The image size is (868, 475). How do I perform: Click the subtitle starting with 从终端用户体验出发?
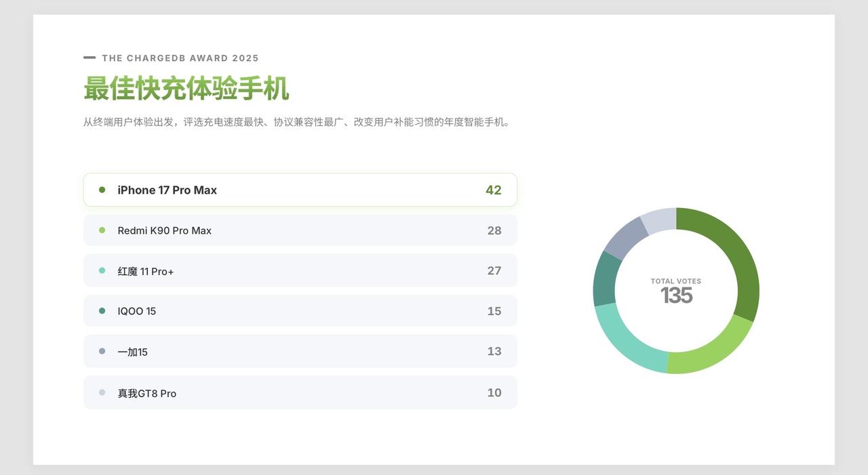(x=297, y=122)
